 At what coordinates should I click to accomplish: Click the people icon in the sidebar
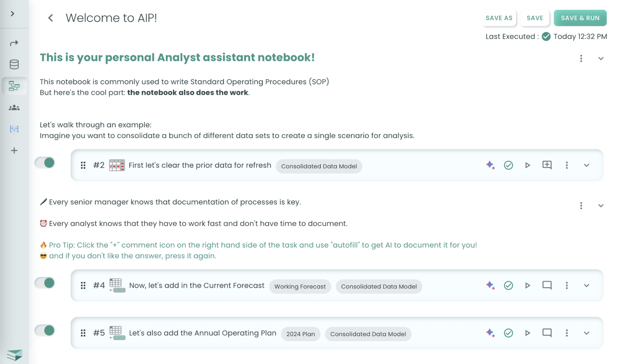(x=14, y=107)
